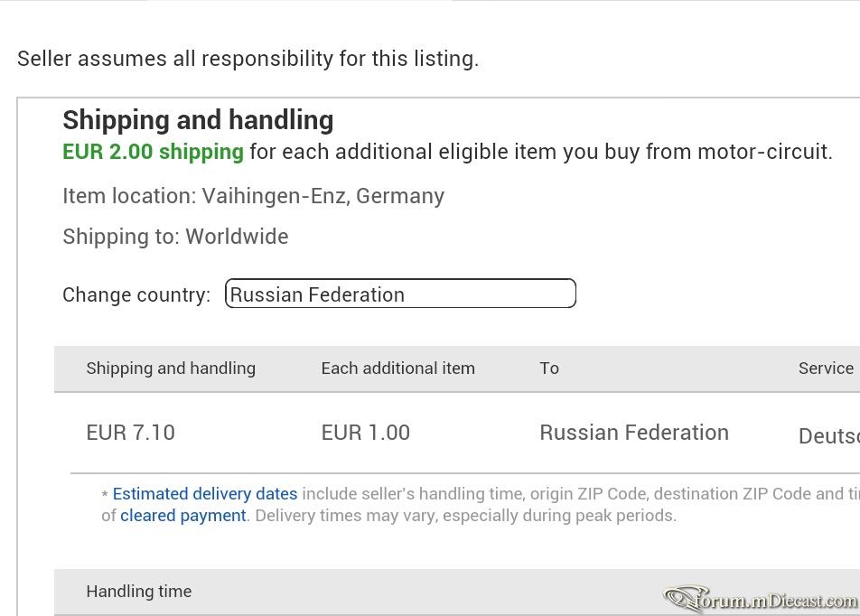Screen dimensions: 860x616
Task: Click Russian Federation in the To column
Action: tap(634, 433)
